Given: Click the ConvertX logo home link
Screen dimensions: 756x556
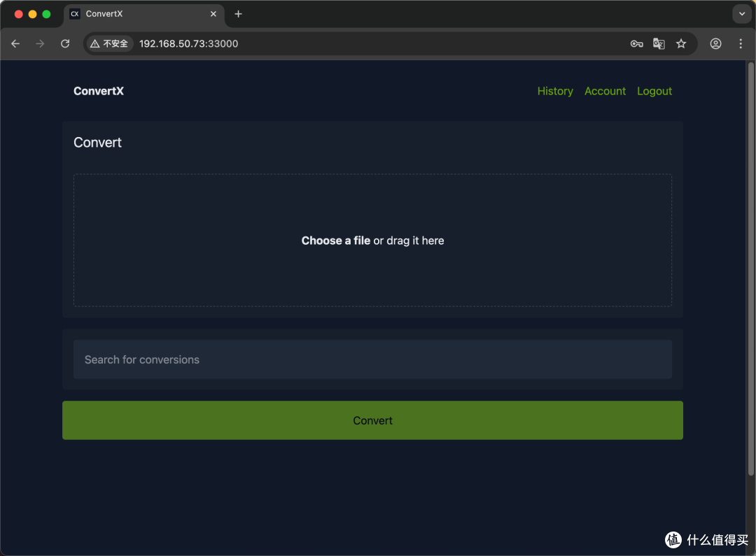Looking at the screenshot, I should point(99,91).
